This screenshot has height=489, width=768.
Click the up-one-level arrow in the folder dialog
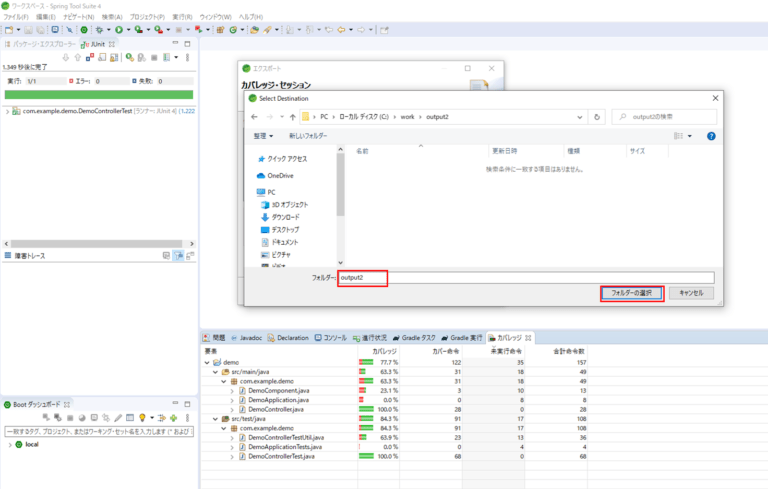(x=291, y=115)
